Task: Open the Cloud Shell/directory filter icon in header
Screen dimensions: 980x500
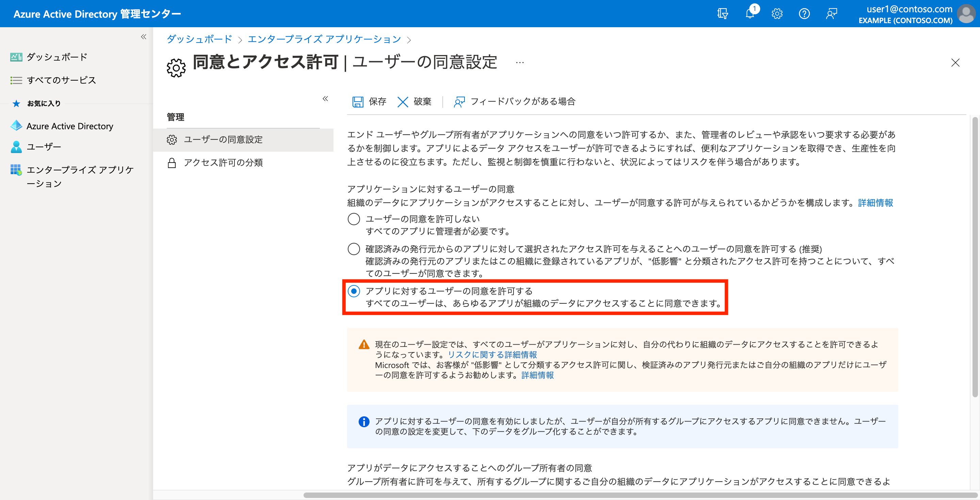Action: coord(722,14)
